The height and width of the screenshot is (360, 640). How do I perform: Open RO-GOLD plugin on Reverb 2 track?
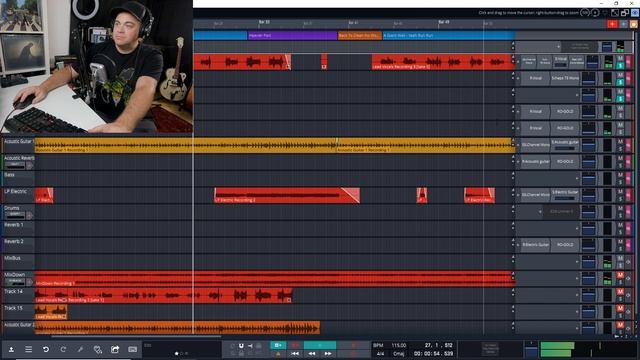pos(565,245)
